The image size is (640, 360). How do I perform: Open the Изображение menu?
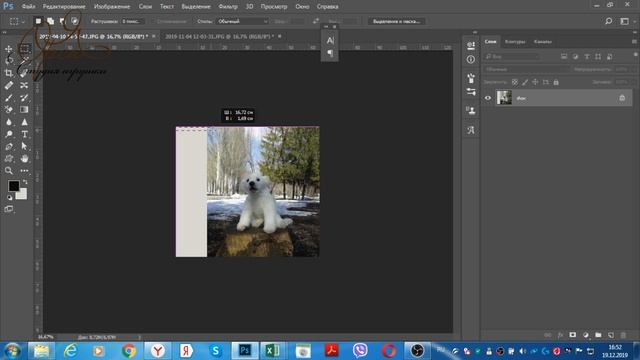[x=112, y=7]
